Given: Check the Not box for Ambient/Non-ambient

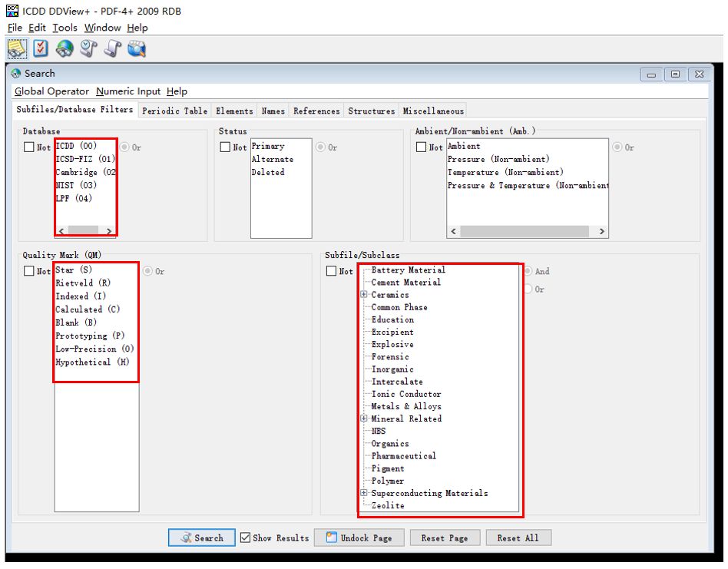Looking at the screenshot, I should [421, 147].
